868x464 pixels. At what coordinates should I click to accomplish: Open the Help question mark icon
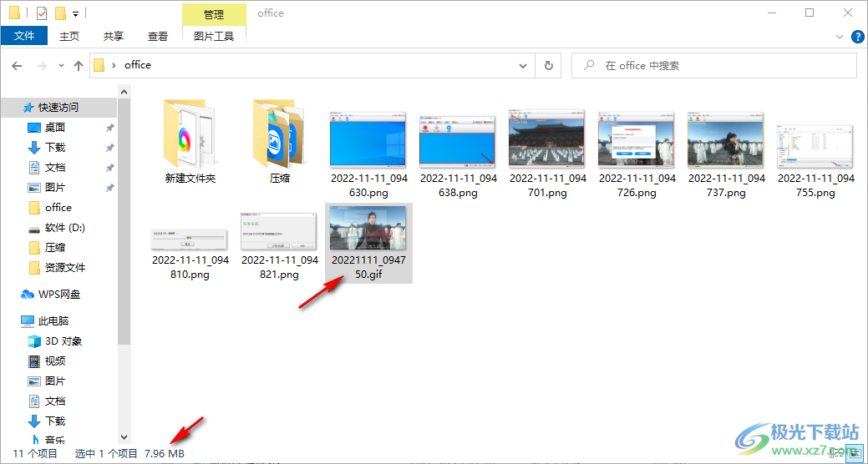[857, 37]
